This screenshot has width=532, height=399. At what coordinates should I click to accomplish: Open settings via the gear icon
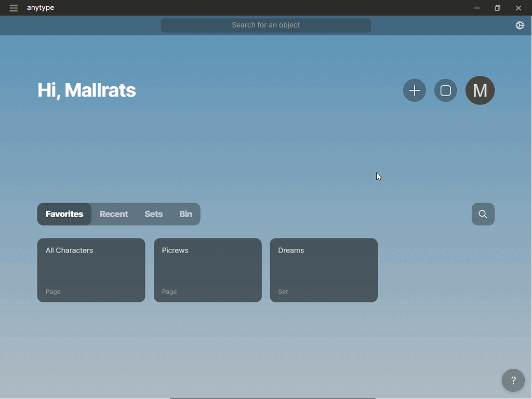pos(520,25)
